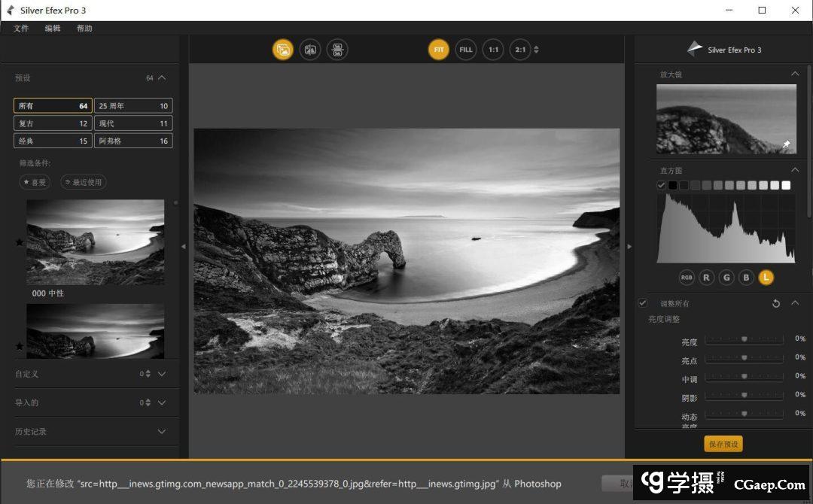Screen dimensions: 813x504
Task: Click the reset arrow beside 调整所有
Action: (776, 303)
